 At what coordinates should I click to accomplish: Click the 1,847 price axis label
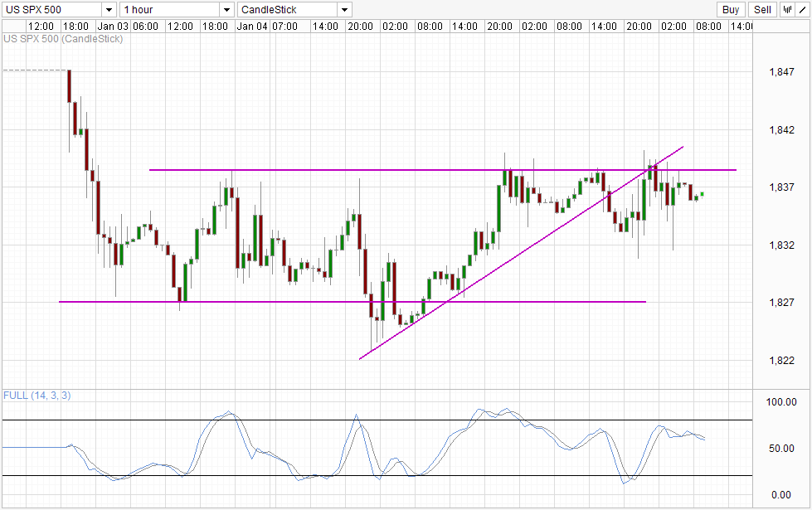pyautogui.click(x=781, y=72)
